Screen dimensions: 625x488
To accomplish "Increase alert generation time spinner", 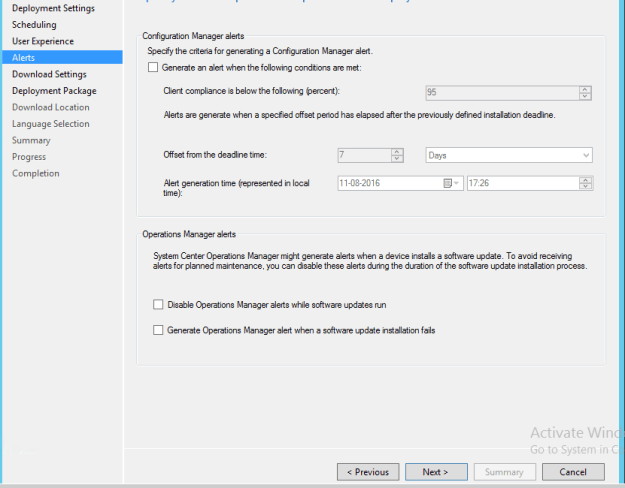I will tap(586, 180).
